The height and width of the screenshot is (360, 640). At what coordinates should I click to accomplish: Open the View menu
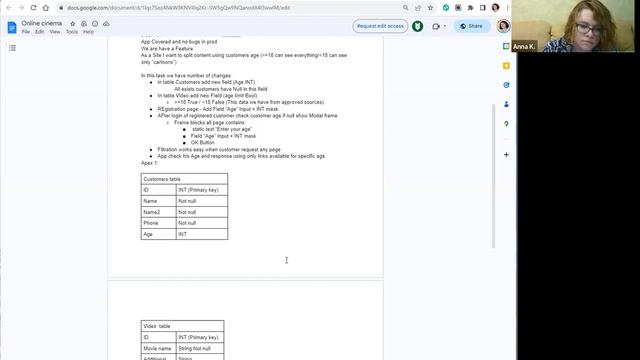(x=55, y=32)
